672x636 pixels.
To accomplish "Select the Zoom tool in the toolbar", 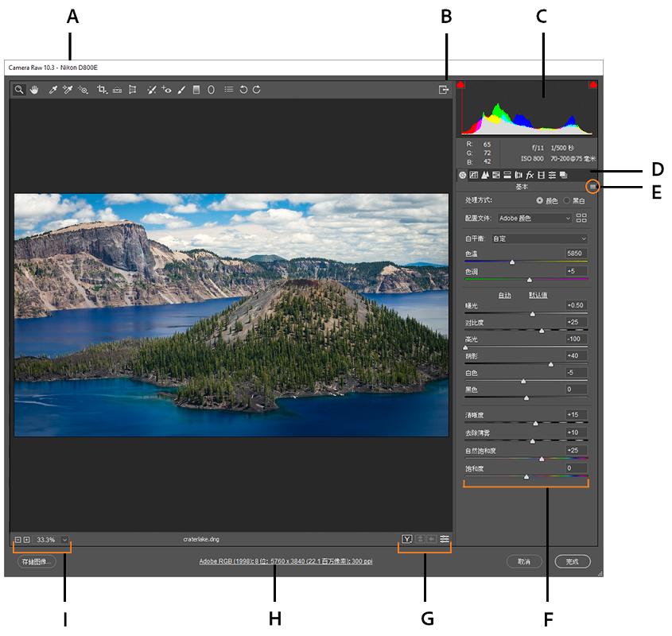I will (x=20, y=89).
